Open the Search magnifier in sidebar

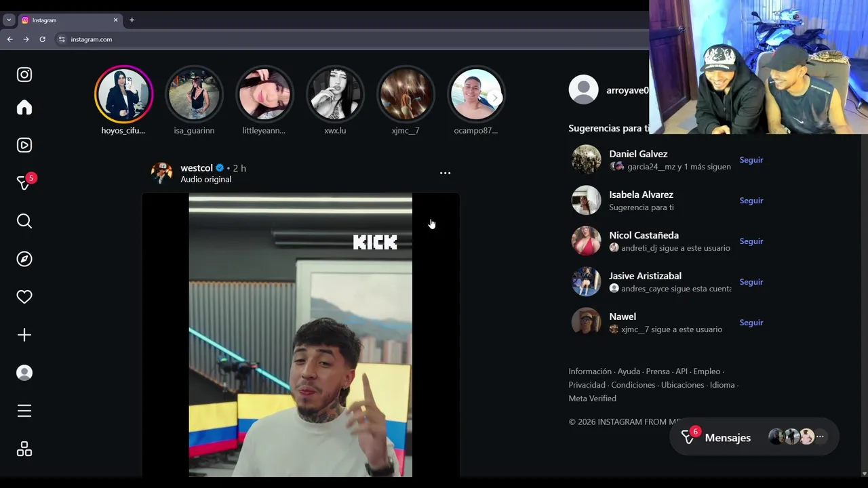(24, 221)
